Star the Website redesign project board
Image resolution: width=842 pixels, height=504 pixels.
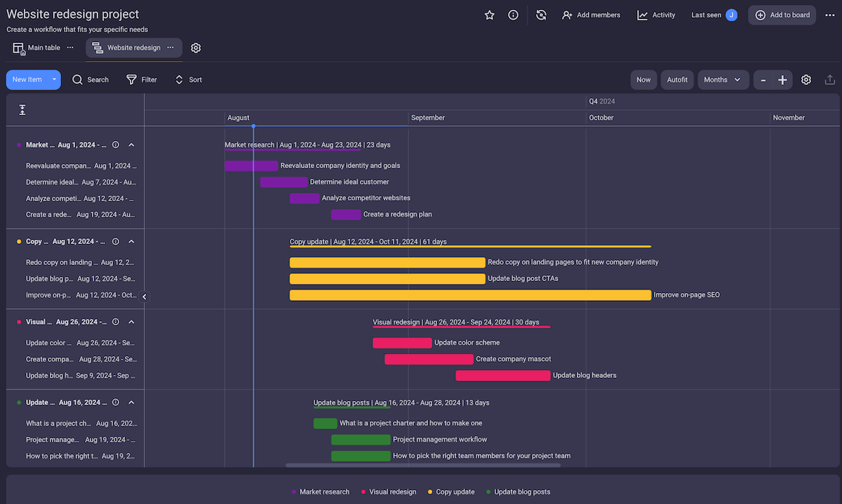click(489, 14)
